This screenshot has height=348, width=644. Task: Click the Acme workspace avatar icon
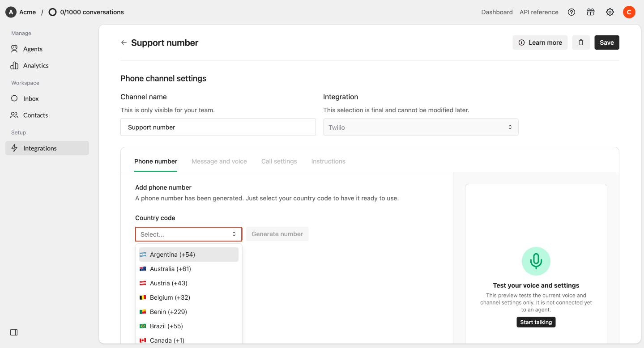tap(11, 12)
